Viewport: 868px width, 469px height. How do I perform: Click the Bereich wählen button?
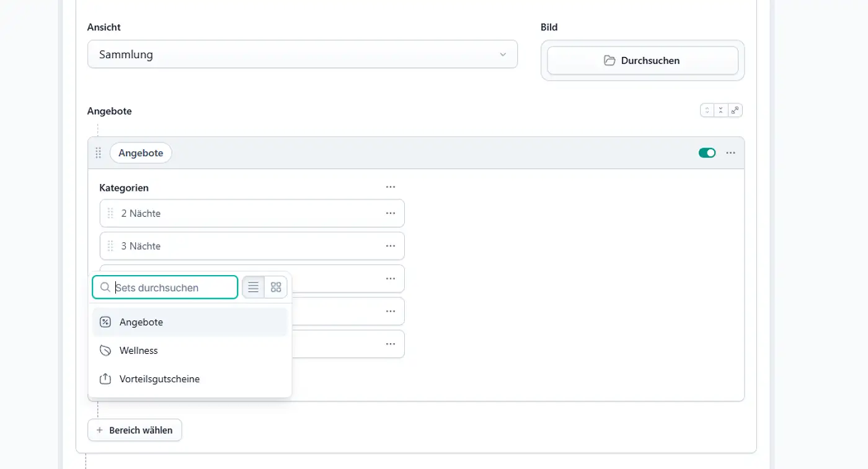[135, 430]
